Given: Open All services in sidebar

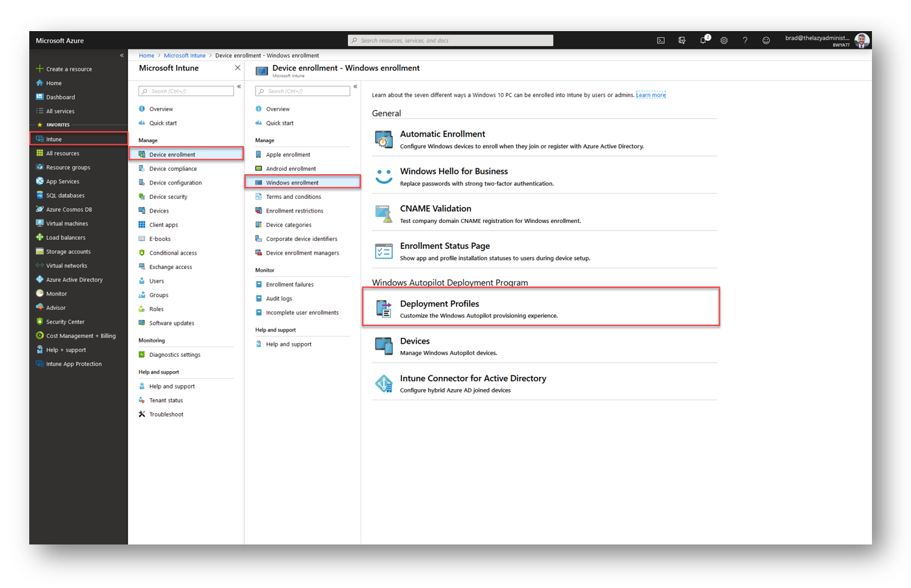Looking at the screenshot, I should click(x=60, y=111).
